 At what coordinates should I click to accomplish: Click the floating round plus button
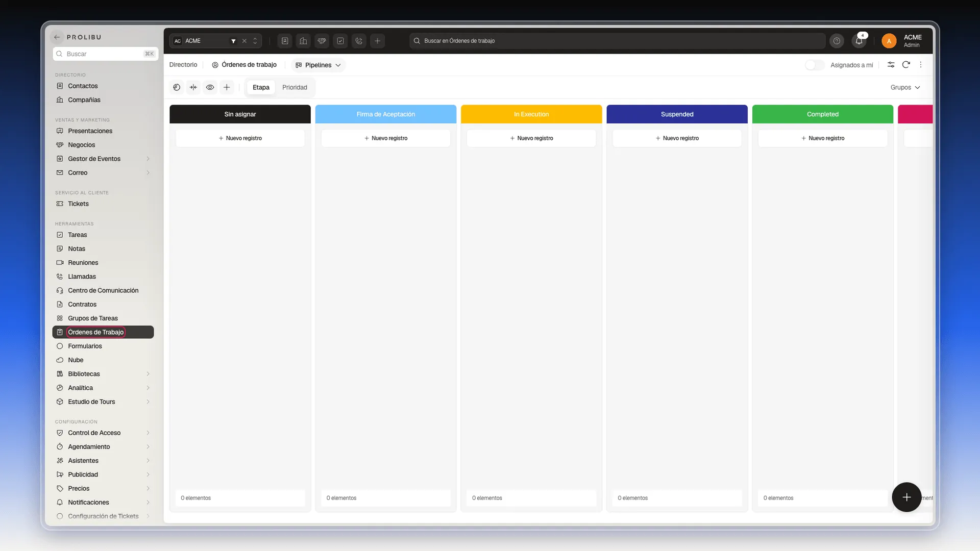[906, 497]
